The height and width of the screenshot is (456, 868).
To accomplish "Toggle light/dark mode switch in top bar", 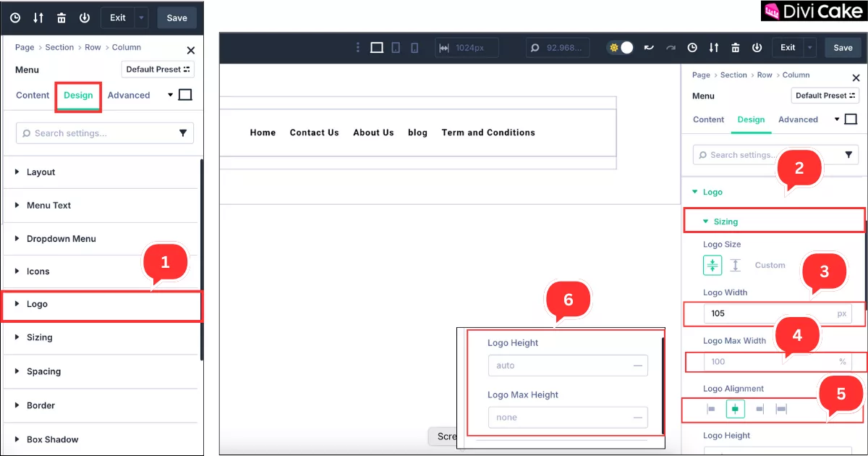I will (621, 48).
